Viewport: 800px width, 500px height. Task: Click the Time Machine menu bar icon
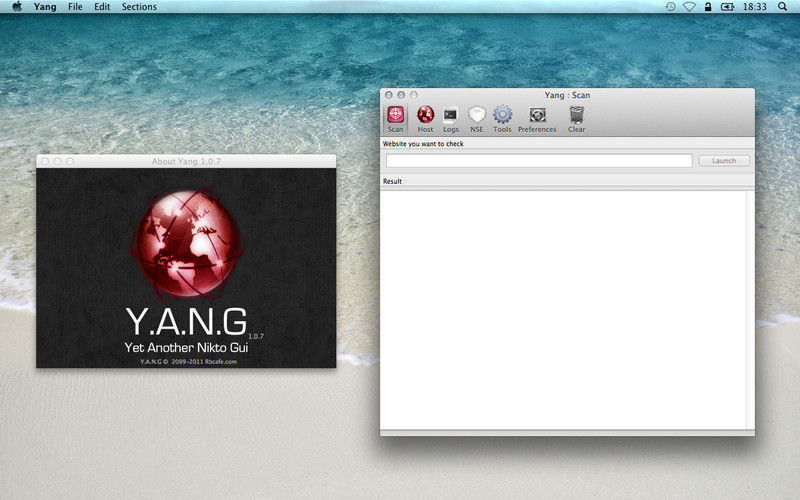point(670,7)
